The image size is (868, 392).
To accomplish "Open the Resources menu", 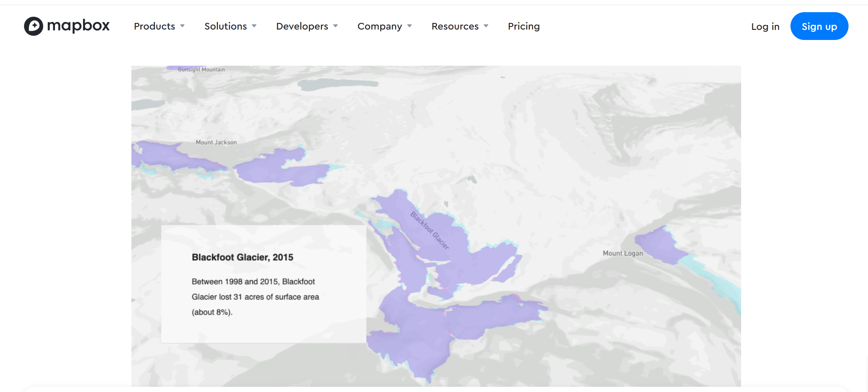I will click(x=455, y=26).
